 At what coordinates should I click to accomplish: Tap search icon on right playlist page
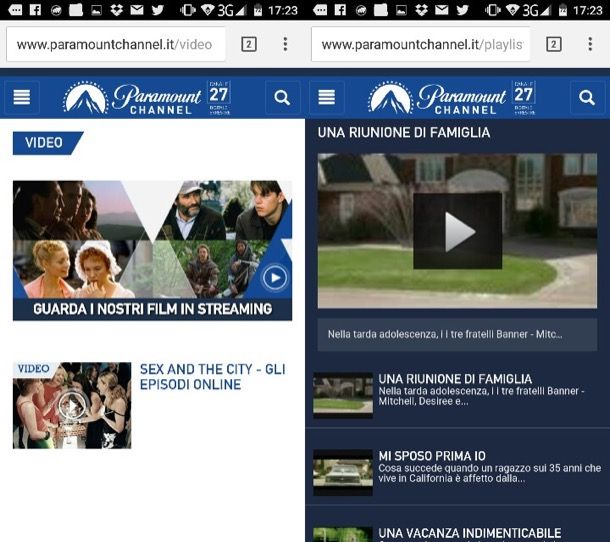(x=587, y=97)
